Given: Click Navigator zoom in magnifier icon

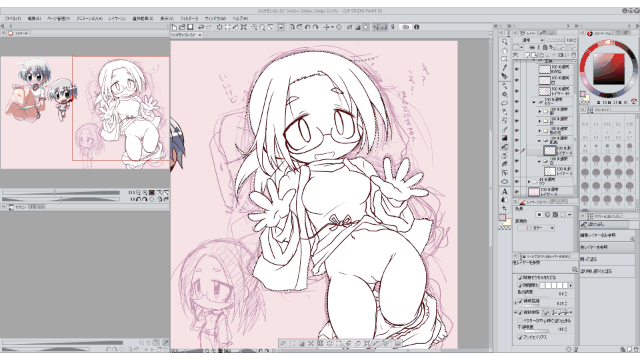Looking at the screenshot, I should 145,192.
